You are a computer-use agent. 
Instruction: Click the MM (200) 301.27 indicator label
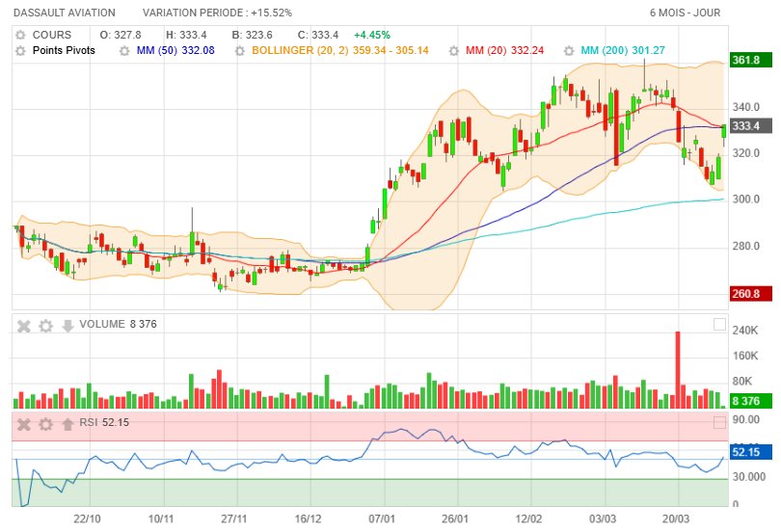click(x=623, y=50)
